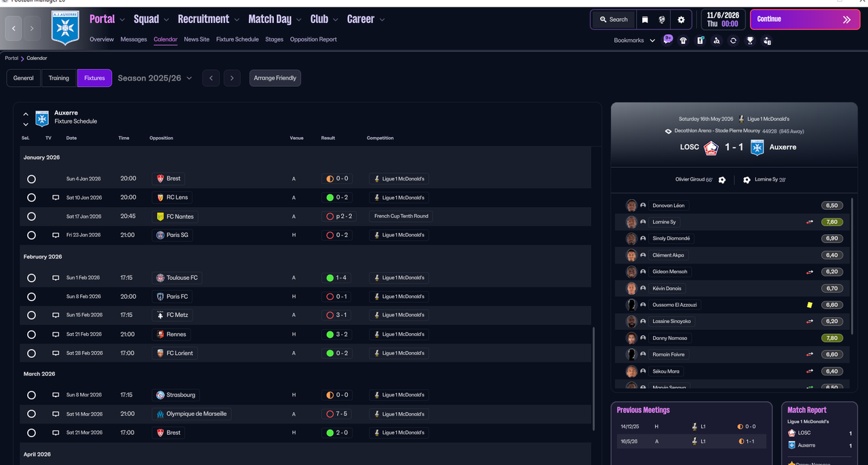This screenshot has width=868, height=465.
Task: Open the settings gear in top bar
Action: pyautogui.click(x=681, y=20)
